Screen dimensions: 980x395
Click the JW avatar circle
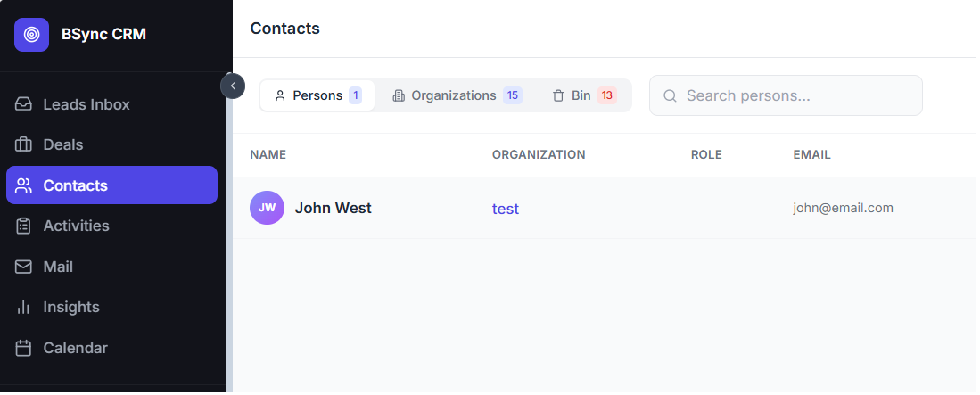[267, 208]
